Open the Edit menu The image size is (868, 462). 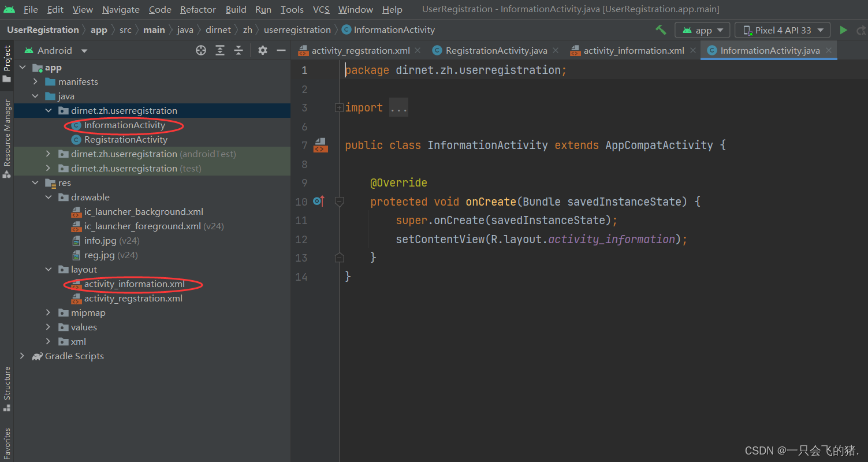[x=55, y=10]
